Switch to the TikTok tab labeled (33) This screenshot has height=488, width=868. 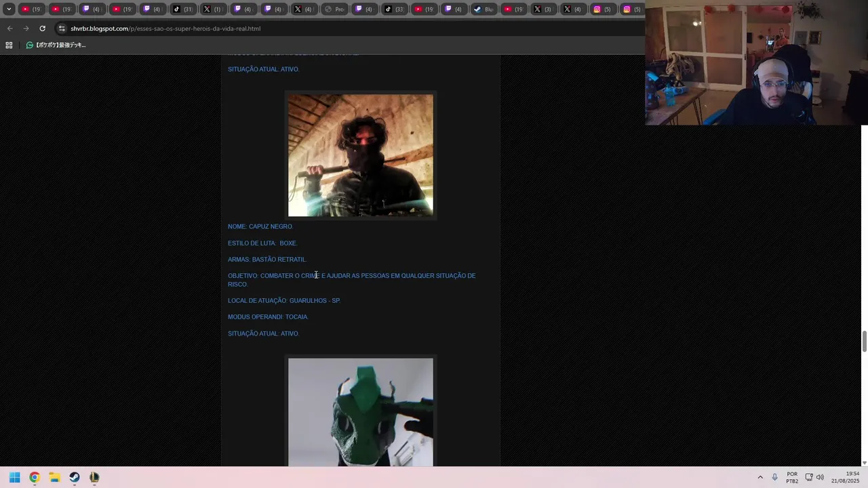coord(394,9)
